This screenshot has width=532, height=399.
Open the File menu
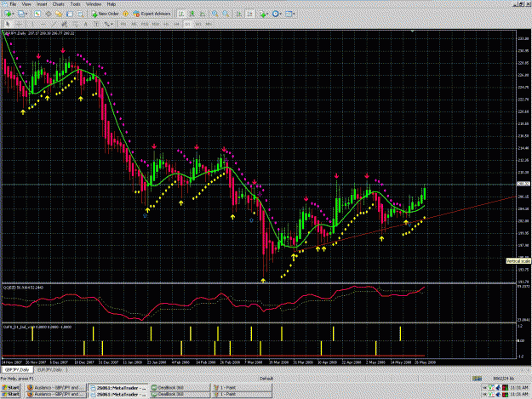tap(14, 4)
